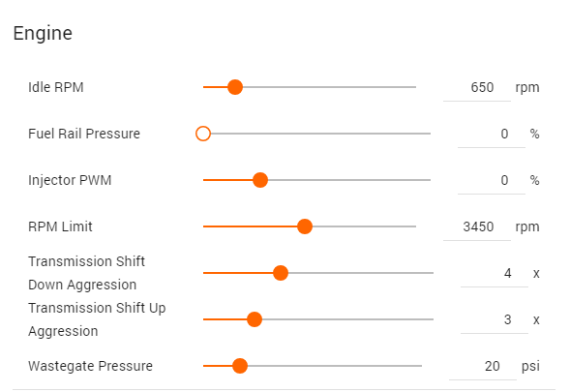The width and height of the screenshot is (570, 392).
Task: Click the Wastegate Pressure slider knob
Action: point(240,366)
